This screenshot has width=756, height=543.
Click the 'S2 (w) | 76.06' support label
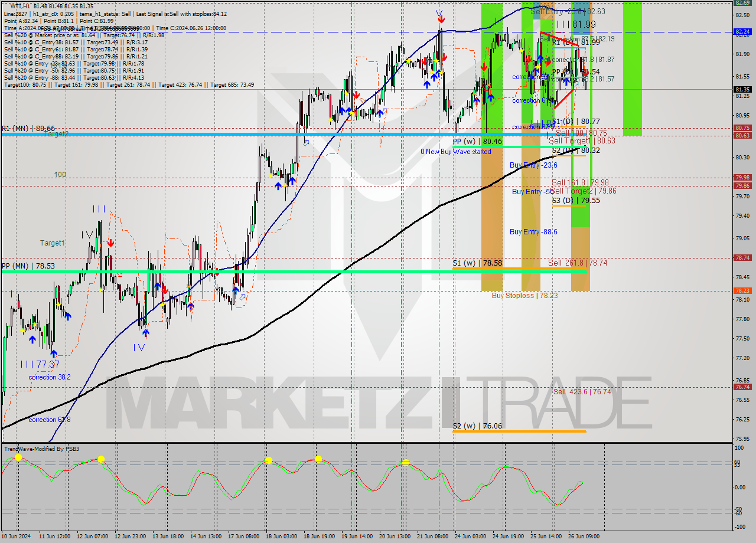pyautogui.click(x=477, y=426)
